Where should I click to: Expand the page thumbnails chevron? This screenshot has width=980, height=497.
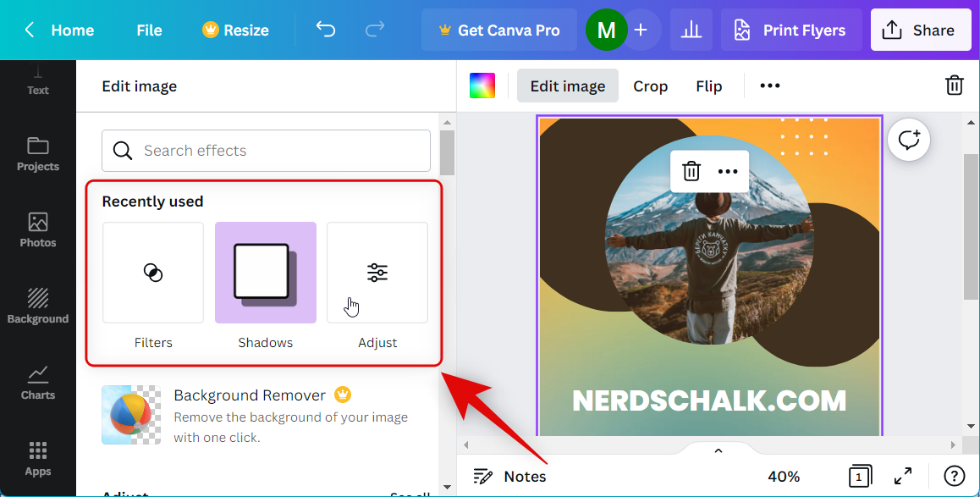coord(718,450)
